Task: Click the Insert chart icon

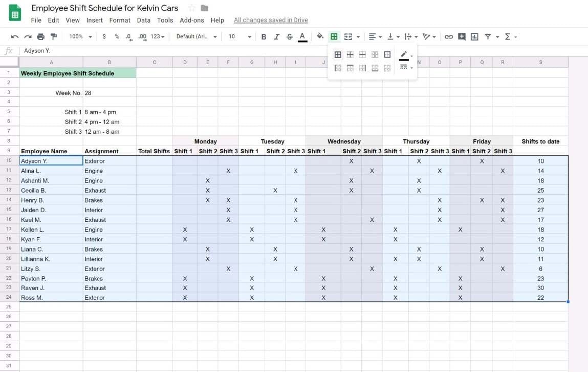Action: 474,36
